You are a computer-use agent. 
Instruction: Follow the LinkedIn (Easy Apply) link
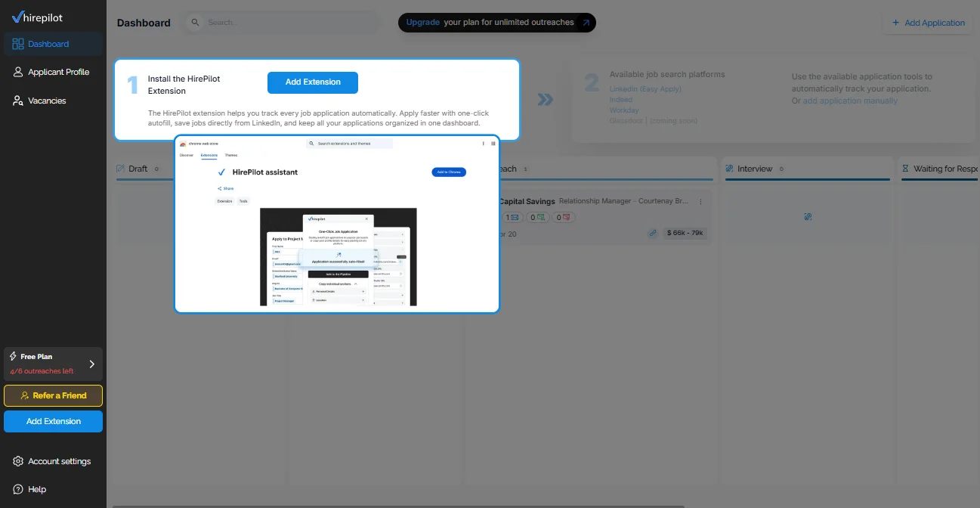click(645, 89)
